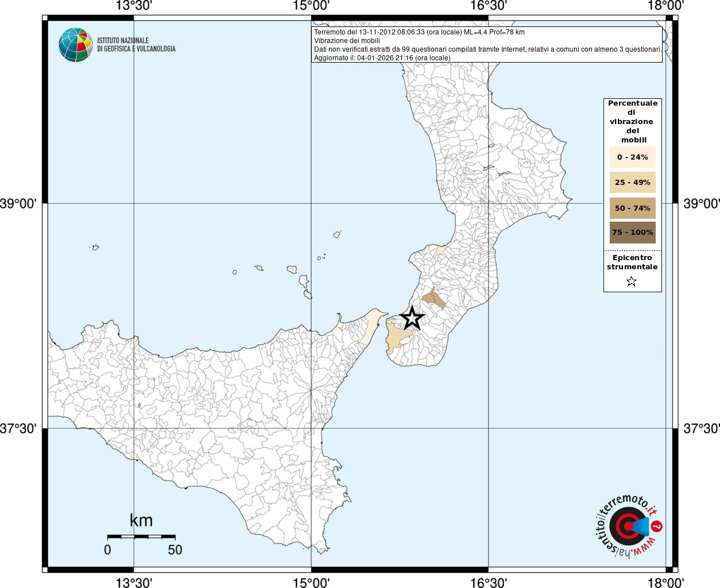Image resolution: width=720 pixels, height=588 pixels.
Task: Click the earthquake info header text box
Action: 487,45
